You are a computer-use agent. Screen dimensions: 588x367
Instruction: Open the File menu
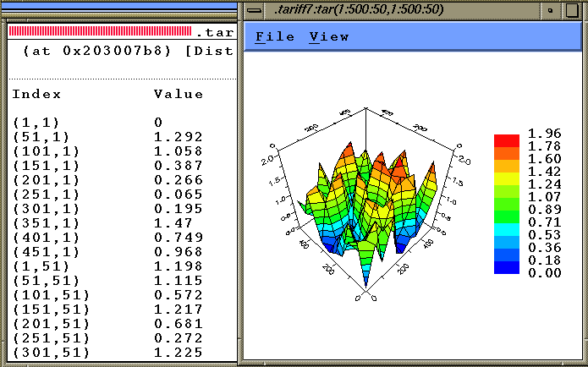[x=275, y=36]
